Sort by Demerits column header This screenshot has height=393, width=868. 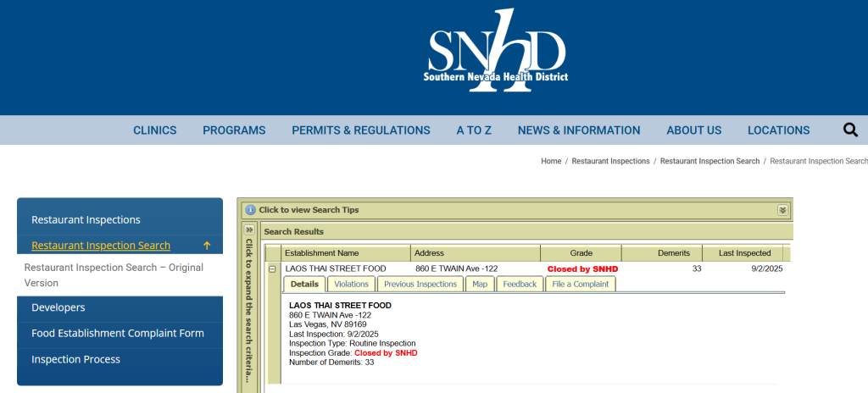(662, 253)
